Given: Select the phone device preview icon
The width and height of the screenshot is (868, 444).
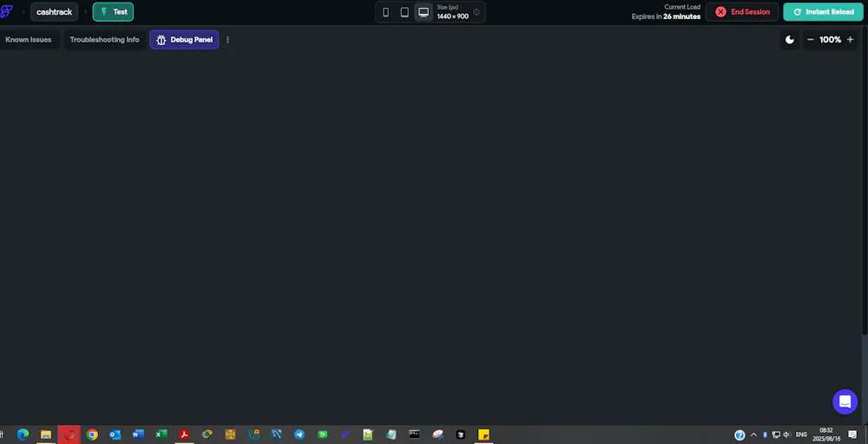Looking at the screenshot, I should [x=386, y=12].
